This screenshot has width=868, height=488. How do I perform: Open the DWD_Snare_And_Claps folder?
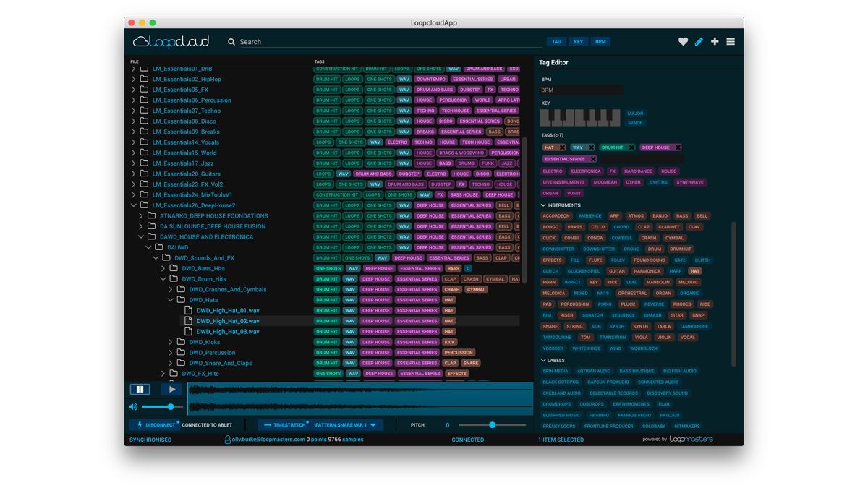221,363
